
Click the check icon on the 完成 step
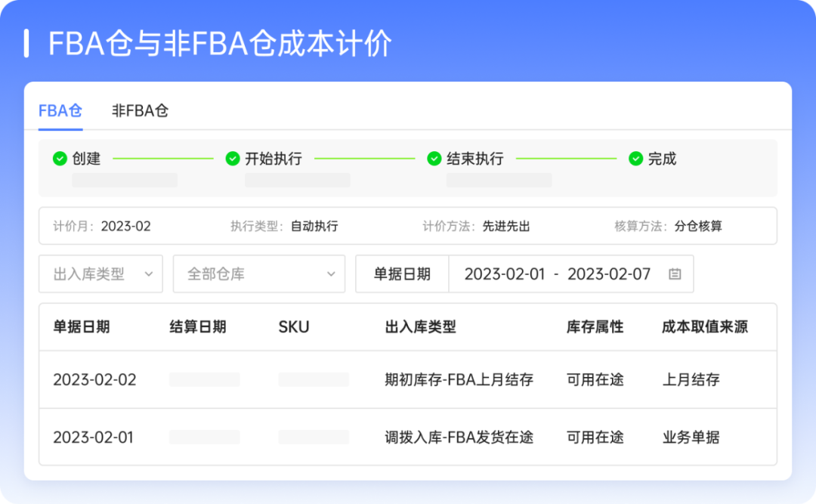pyautogui.click(x=636, y=159)
